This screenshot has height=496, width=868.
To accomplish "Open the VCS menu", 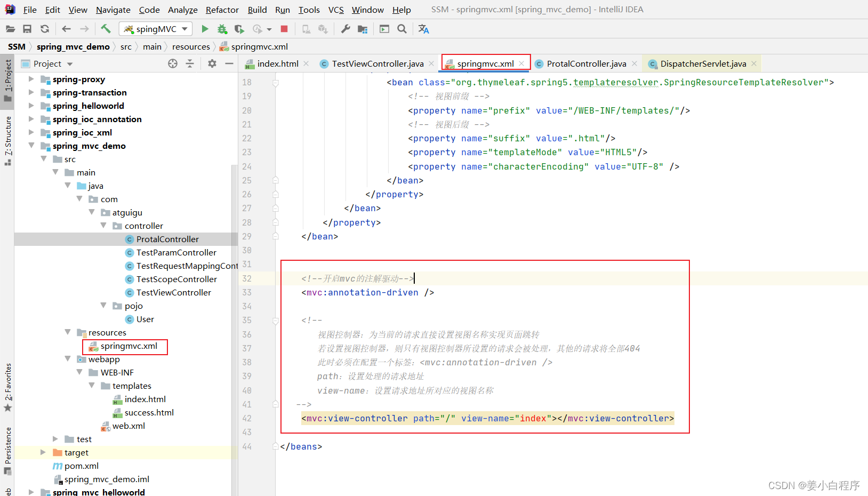I will [x=336, y=10].
